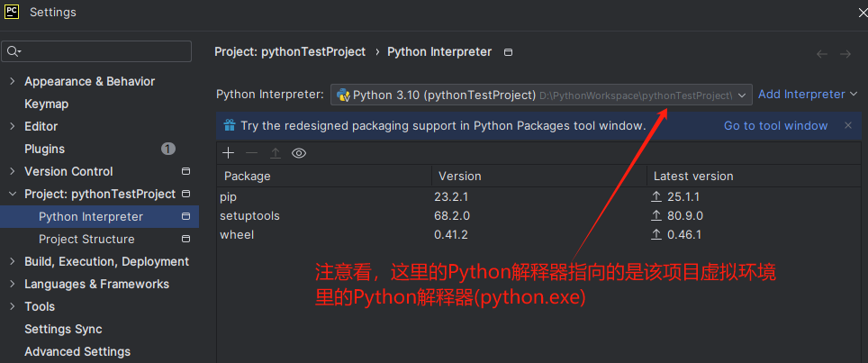Open the Add Interpreter dropdown
The height and width of the screenshot is (363, 868).
point(807,95)
